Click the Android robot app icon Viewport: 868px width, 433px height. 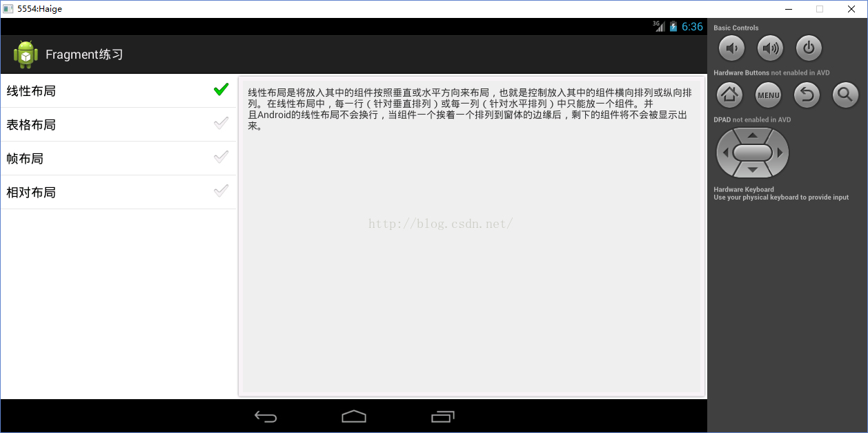(x=26, y=55)
